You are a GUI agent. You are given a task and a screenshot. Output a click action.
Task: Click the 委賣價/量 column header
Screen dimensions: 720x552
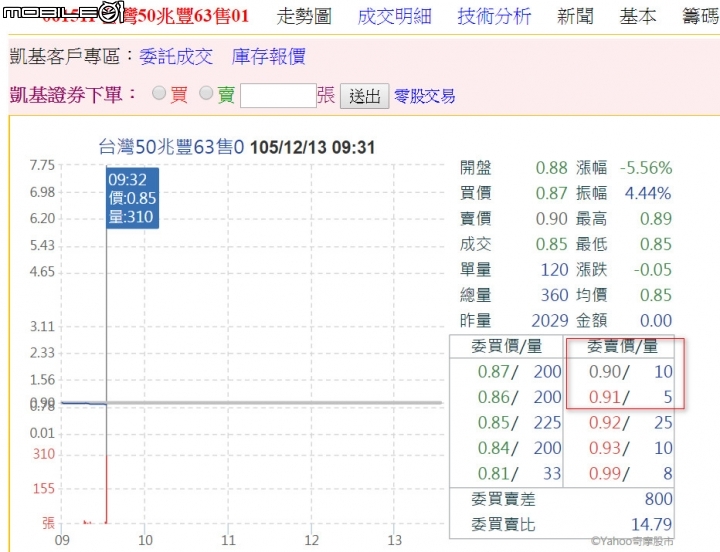pos(622,346)
